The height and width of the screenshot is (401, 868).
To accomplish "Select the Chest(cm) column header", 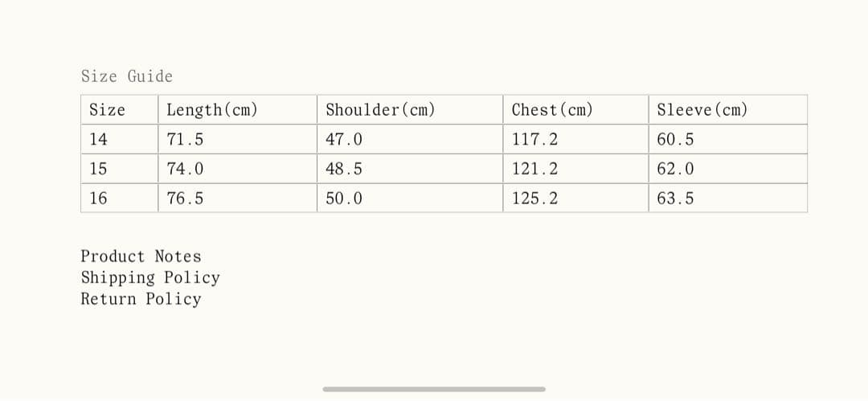I will click(x=552, y=110).
